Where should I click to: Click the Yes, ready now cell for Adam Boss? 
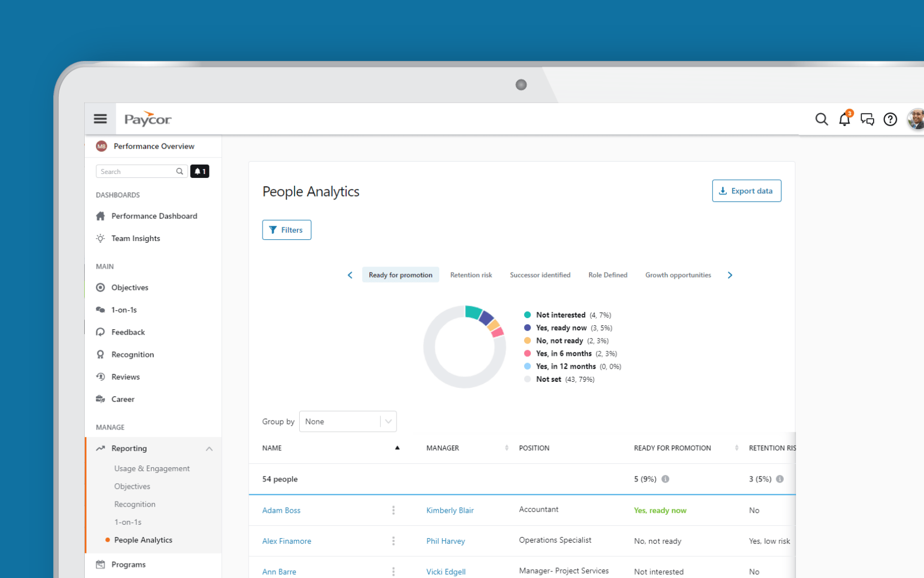[660, 510]
